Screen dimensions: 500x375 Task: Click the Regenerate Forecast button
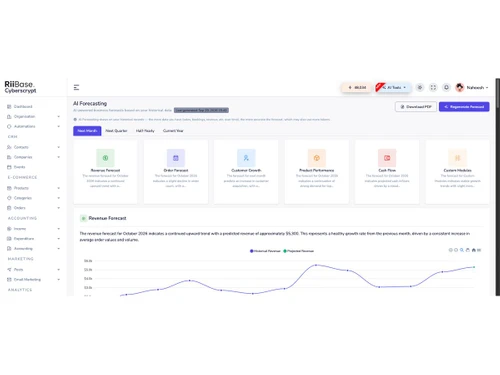point(464,107)
